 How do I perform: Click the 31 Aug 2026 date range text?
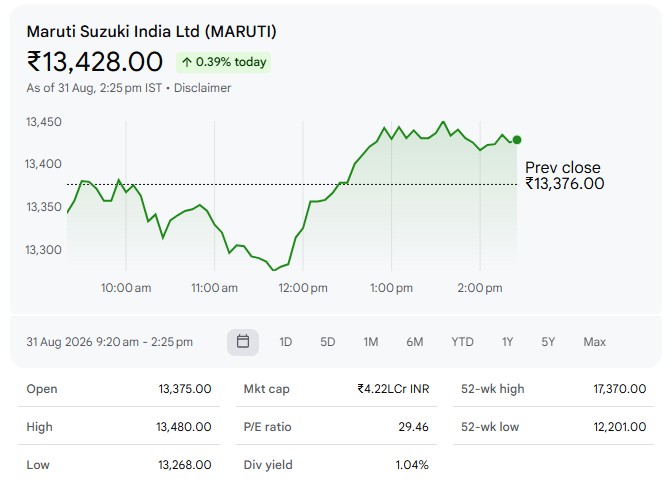tap(109, 342)
